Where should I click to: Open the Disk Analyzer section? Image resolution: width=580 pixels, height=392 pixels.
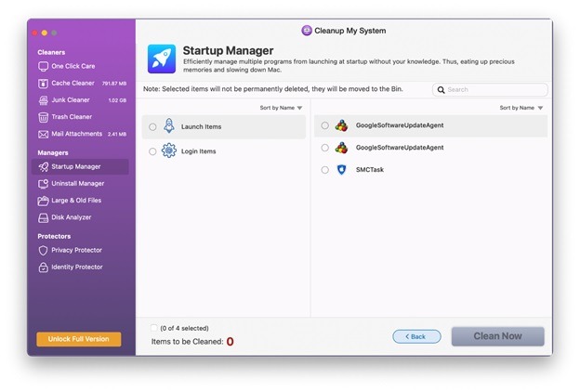[x=72, y=217]
